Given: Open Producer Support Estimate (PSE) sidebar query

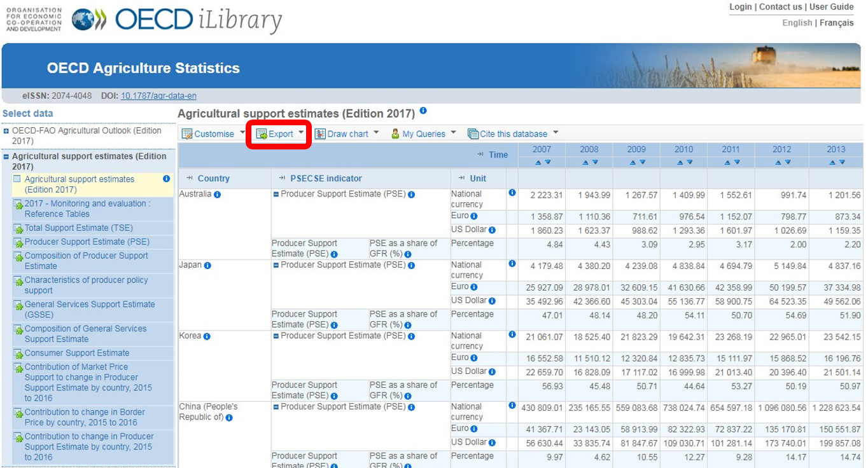Looking at the screenshot, I should coord(87,242).
